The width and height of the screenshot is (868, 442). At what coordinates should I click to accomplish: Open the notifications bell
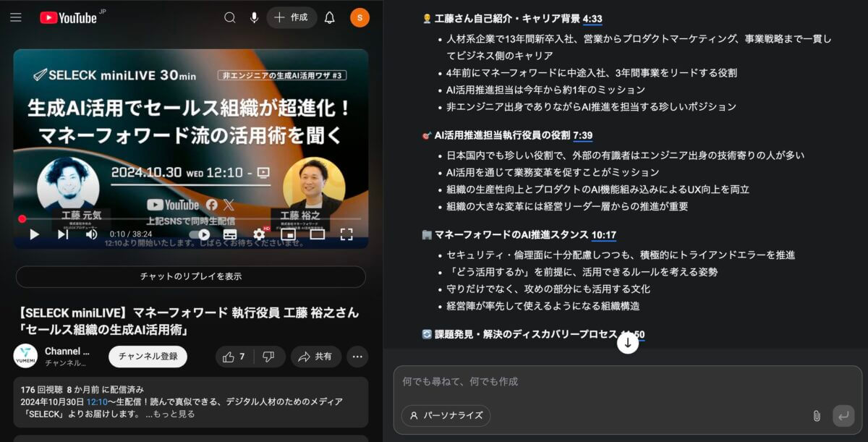330,17
